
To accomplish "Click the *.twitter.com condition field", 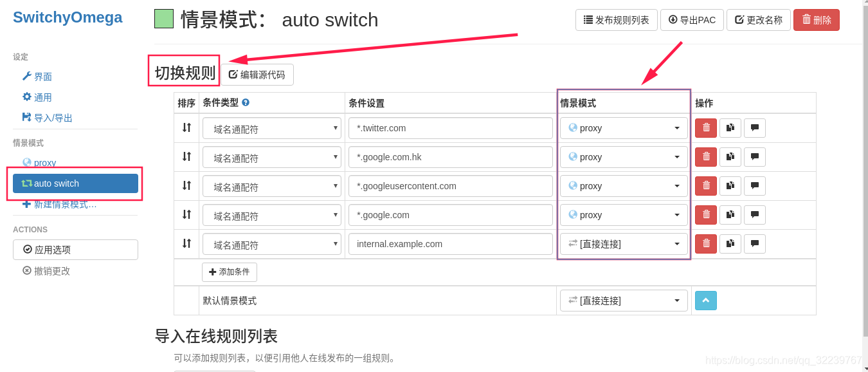I will 451,128.
